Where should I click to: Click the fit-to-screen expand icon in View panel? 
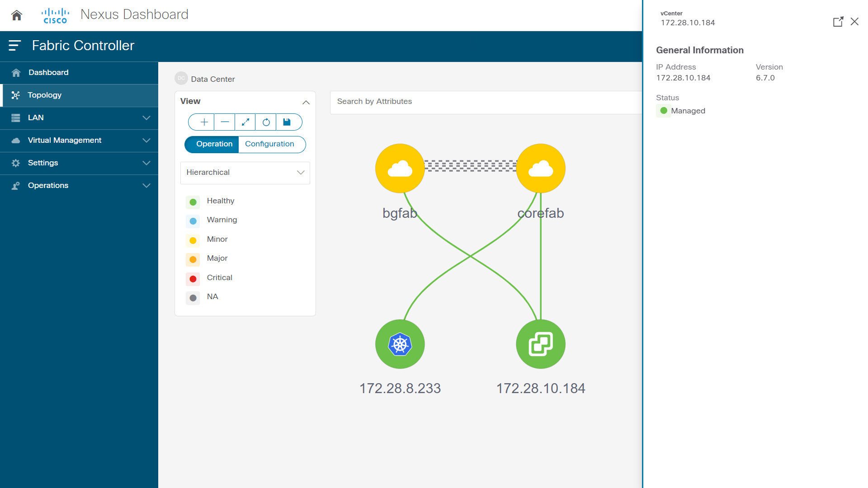(x=245, y=122)
